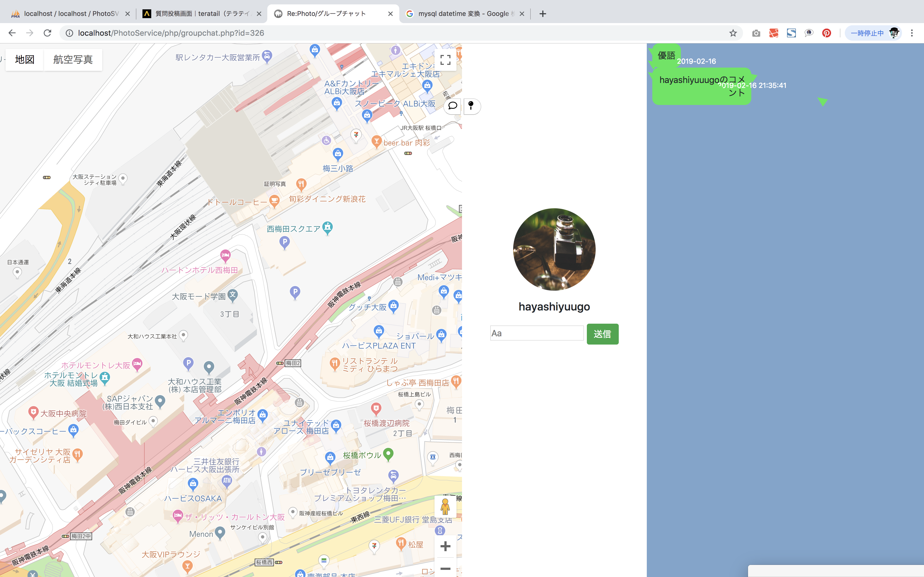Click the hayashiyuugo camera profile picture
This screenshot has width=924, height=577.
554,249
